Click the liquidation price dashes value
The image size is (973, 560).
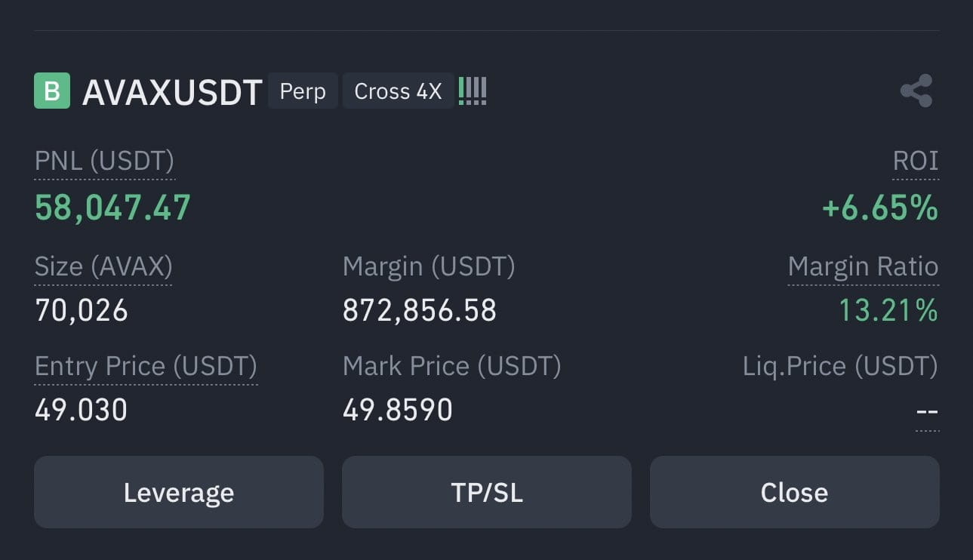pos(926,411)
